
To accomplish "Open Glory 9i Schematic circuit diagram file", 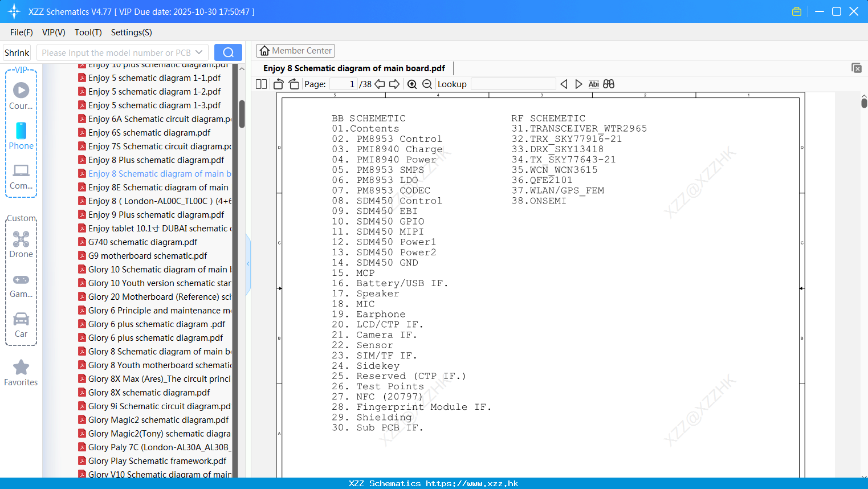I will point(154,406).
